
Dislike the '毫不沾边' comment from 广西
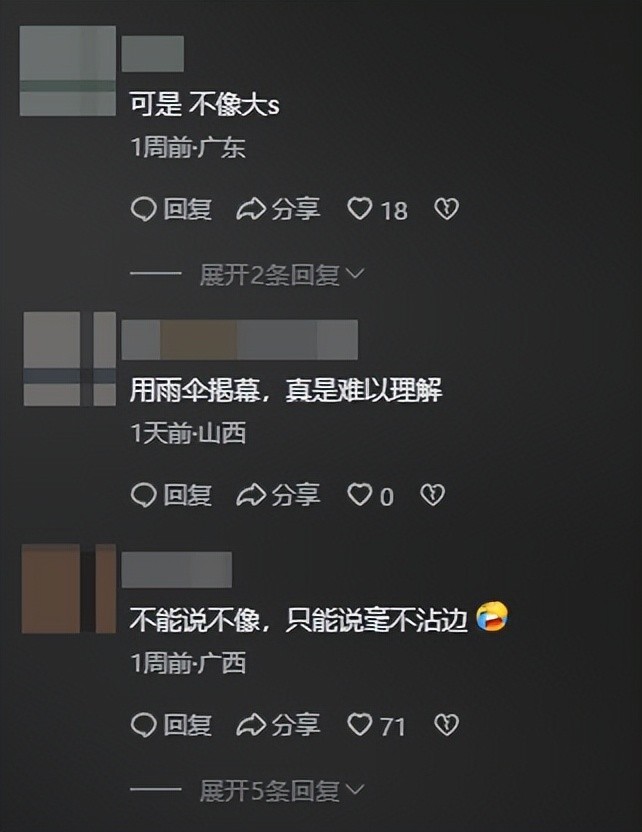pos(446,725)
